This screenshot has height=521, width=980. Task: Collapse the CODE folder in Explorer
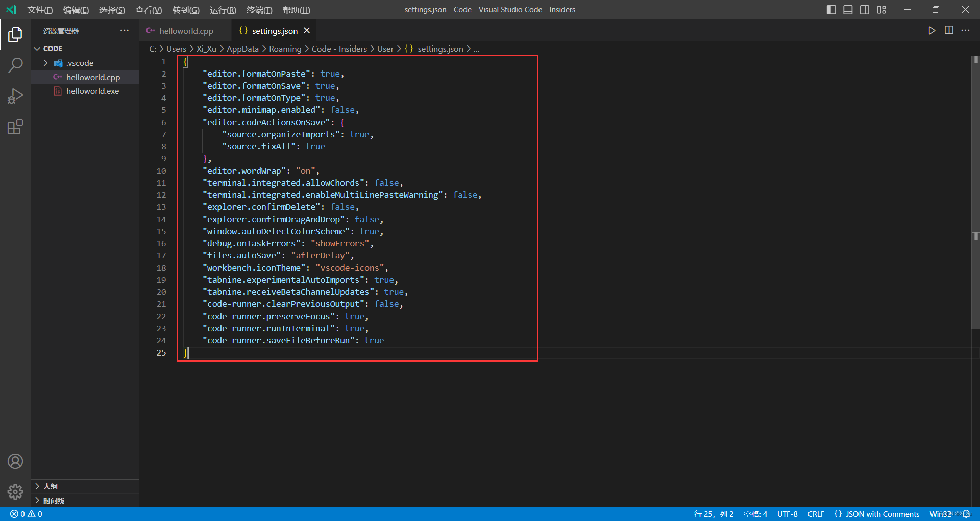point(37,48)
